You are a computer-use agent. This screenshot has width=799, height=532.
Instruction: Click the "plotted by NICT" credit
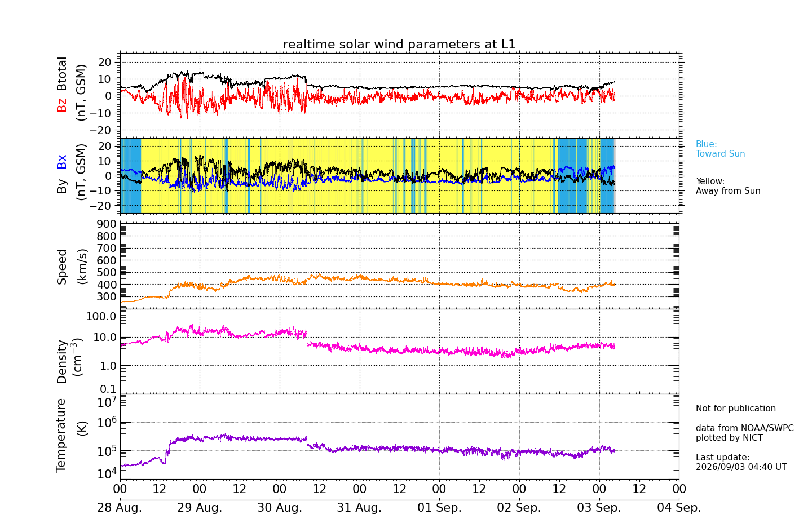729,438
